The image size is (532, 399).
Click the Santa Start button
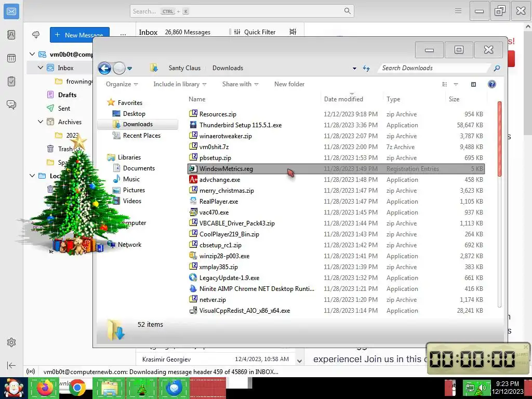(x=14, y=388)
